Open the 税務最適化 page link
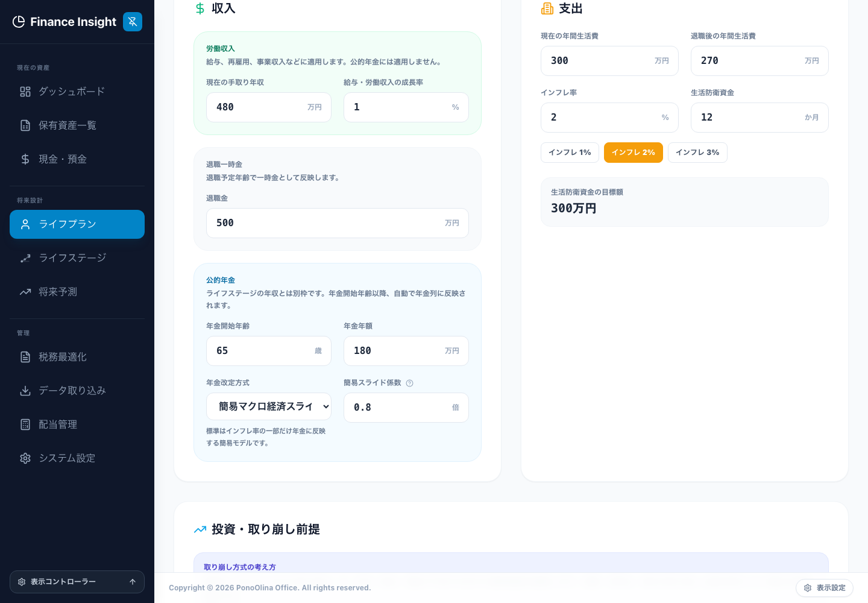This screenshot has width=868, height=603. click(77, 357)
